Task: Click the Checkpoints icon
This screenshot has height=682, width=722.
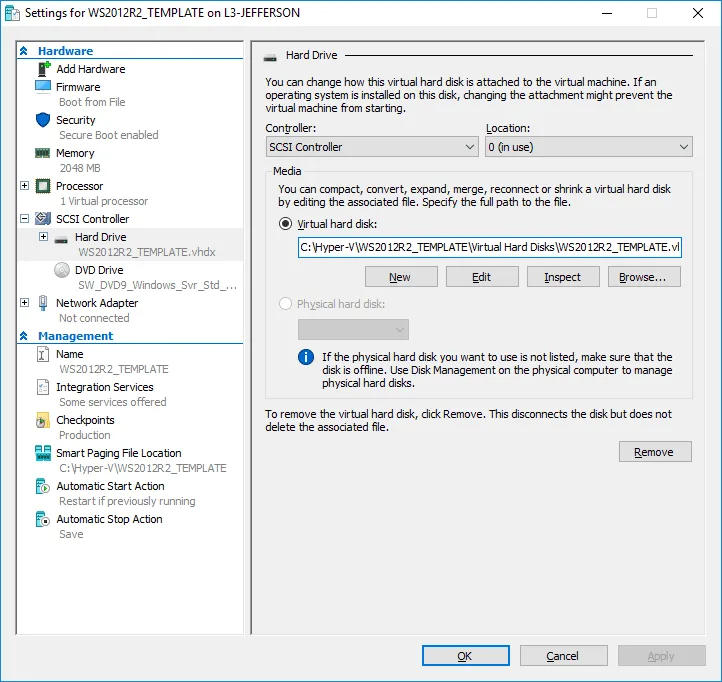Action: (42, 420)
